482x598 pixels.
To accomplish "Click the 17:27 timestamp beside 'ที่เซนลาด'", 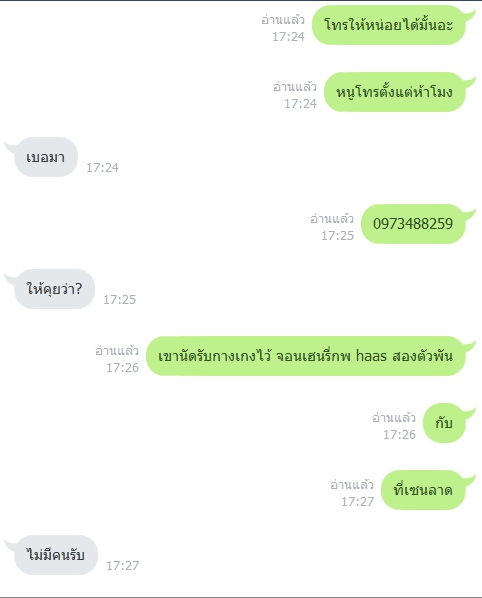I will pyautogui.click(x=358, y=502).
